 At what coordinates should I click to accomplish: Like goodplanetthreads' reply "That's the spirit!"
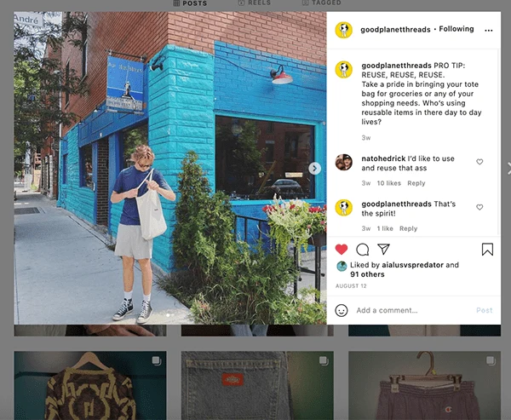[x=479, y=207]
